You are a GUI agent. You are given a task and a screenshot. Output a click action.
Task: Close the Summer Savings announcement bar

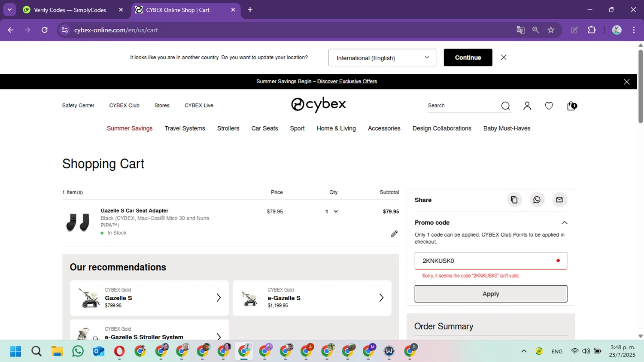point(627,82)
